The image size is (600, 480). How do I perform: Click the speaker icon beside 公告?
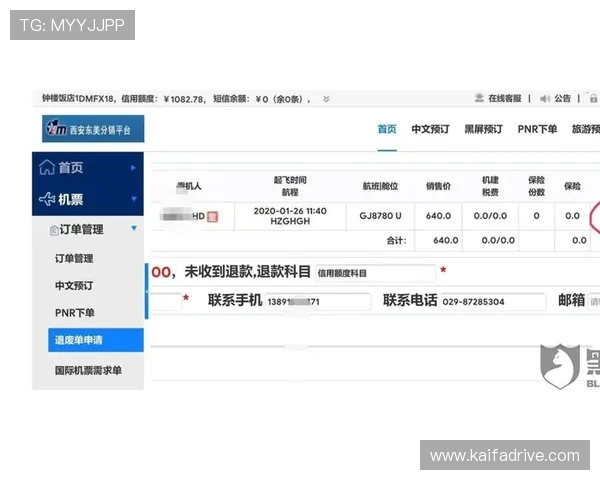[545, 99]
